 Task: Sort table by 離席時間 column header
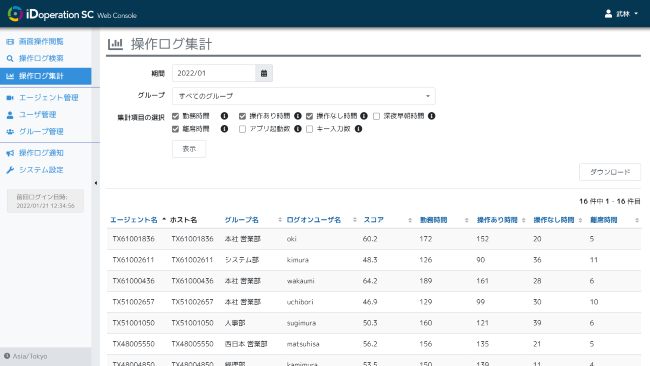pyautogui.click(x=604, y=220)
